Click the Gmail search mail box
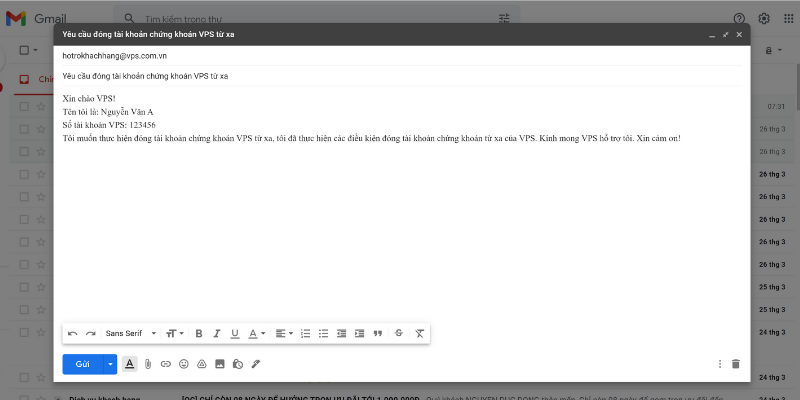 point(316,19)
